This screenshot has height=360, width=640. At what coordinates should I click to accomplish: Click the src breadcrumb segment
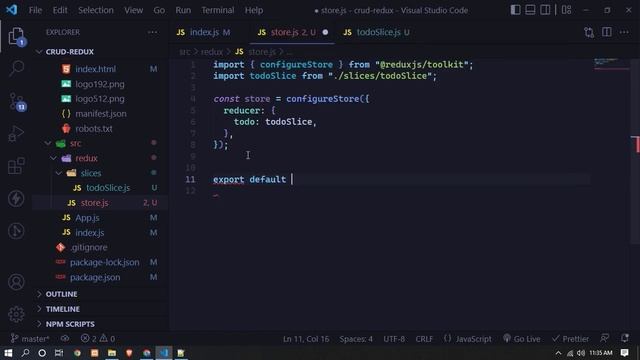pos(184,52)
